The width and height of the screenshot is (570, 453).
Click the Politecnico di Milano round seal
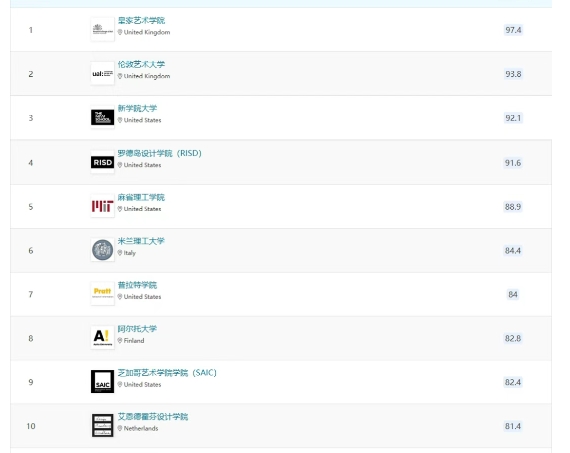pos(103,250)
